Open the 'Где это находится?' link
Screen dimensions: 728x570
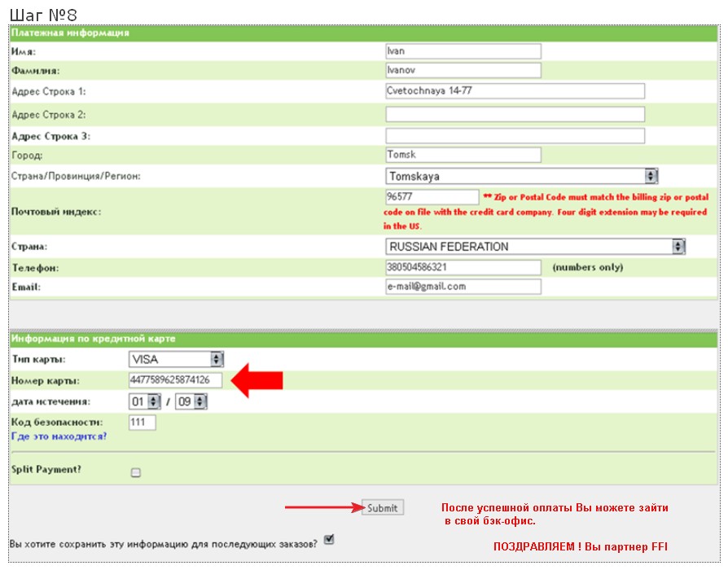click(x=59, y=436)
